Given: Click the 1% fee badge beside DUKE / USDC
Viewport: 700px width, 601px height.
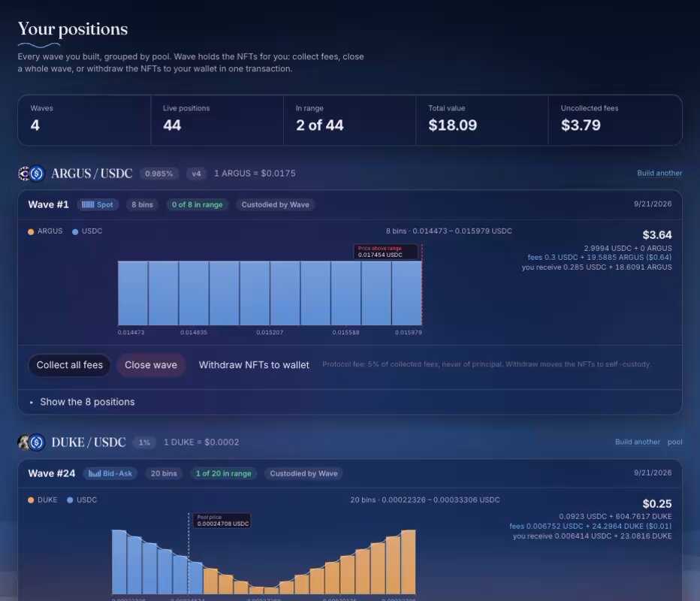Looking at the screenshot, I should (144, 442).
